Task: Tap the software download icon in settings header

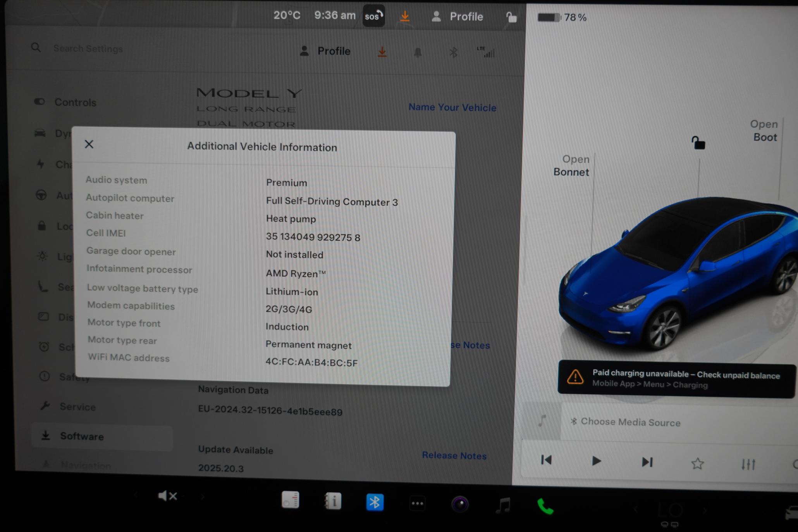Action: (382, 52)
